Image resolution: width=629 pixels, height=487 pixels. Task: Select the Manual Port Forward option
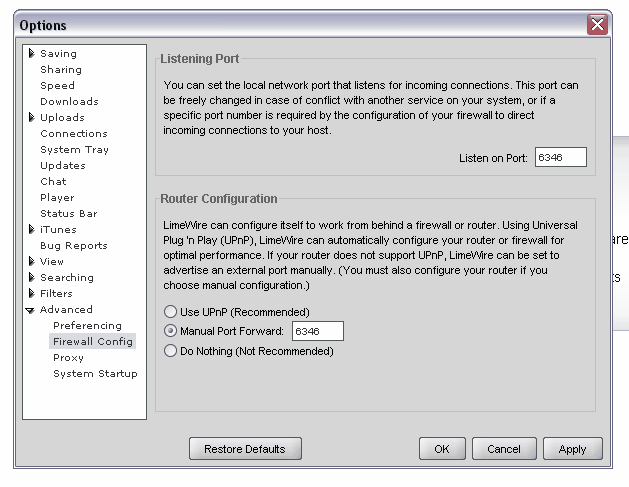click(170, 331)
